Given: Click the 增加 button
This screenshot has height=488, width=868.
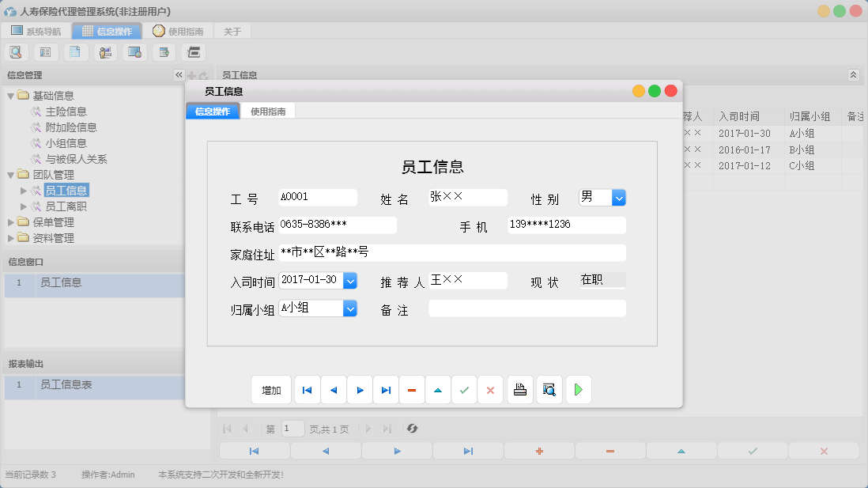Looking at the screenshot, I should click(271, 389).
